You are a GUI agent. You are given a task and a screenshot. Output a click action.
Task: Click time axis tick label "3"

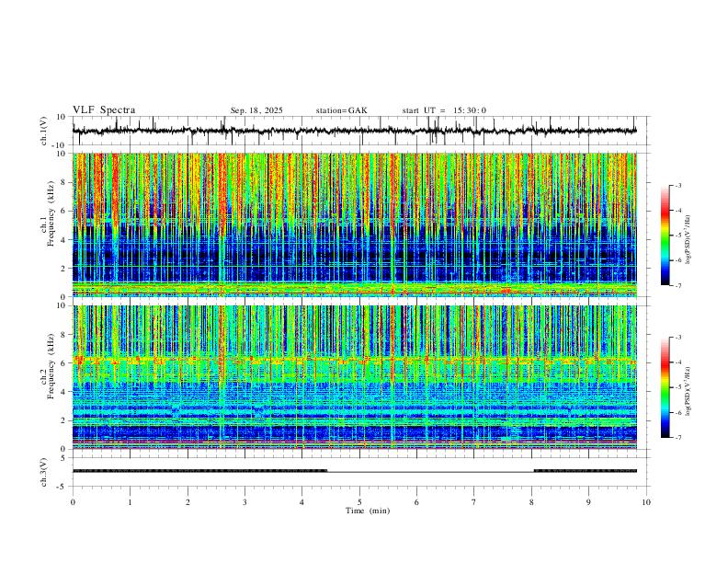tap(245, 502)
